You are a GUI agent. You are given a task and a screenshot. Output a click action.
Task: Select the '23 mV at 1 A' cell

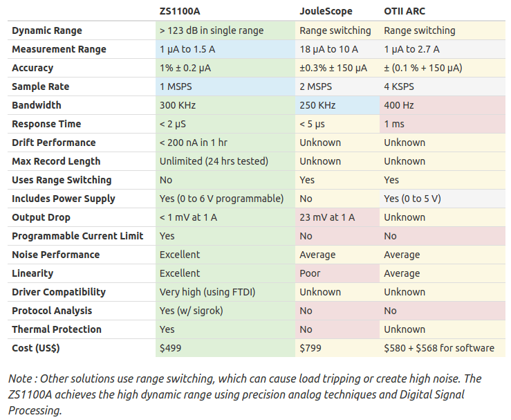click(x=337, y=217)
